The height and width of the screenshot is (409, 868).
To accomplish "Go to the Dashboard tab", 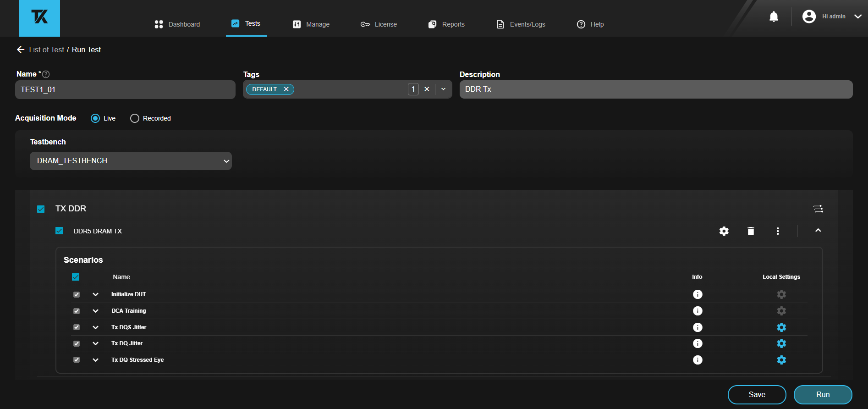I will 177,24.
